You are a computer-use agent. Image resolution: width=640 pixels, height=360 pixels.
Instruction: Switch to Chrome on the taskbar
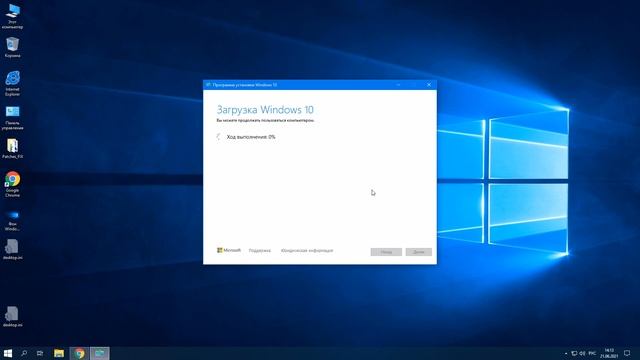click(79, 353)
